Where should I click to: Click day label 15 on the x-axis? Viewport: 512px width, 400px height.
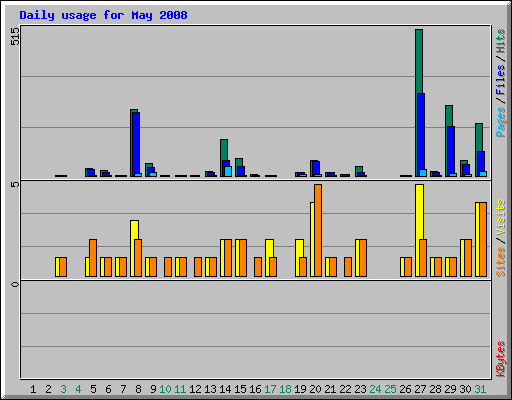click(240, 389)
